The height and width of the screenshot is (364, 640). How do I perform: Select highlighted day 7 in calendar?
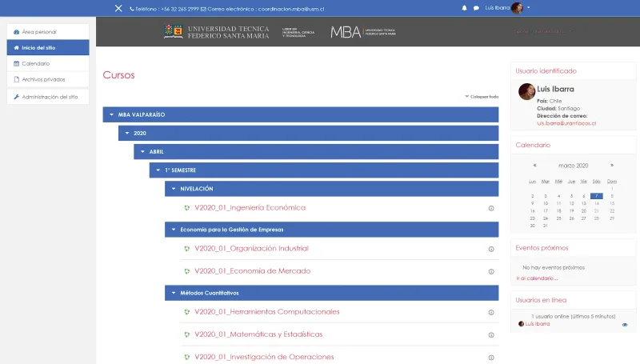click(x=596, y=196)
